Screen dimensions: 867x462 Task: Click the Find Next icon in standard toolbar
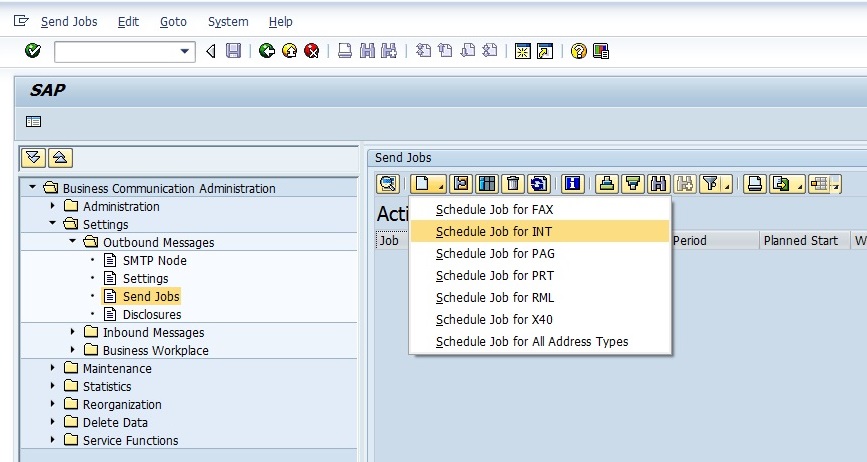[x=389, y=51]
